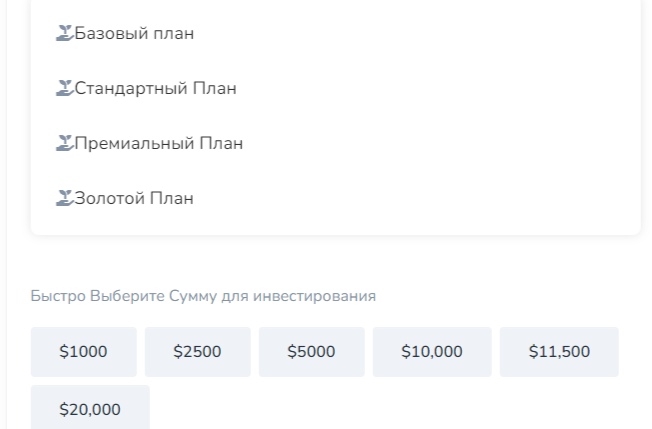Click the icon beside Базовый план
This screenshot has width=652, height=429.
point(65,34)
